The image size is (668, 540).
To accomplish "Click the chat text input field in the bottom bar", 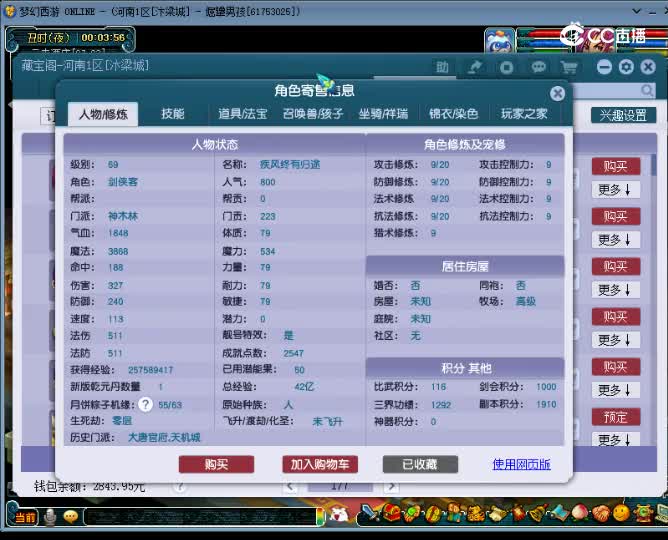I will (x=201, y=517).
